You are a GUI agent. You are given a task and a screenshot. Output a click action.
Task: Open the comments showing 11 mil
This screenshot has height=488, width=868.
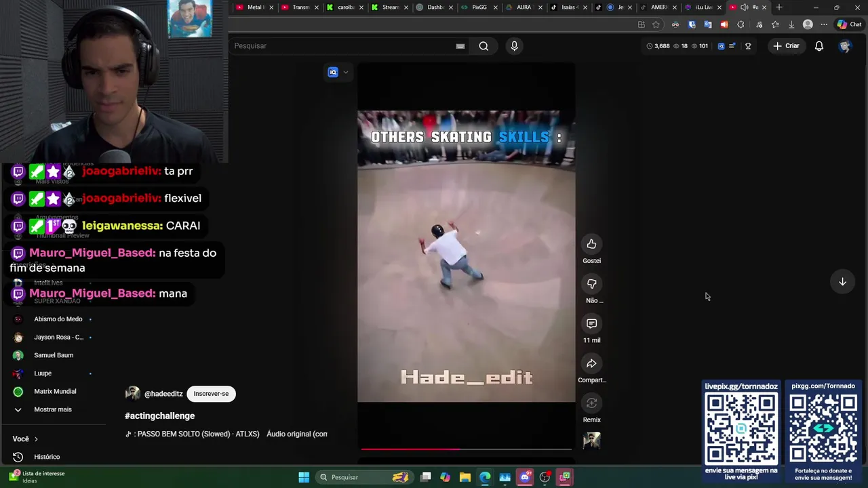591,324
